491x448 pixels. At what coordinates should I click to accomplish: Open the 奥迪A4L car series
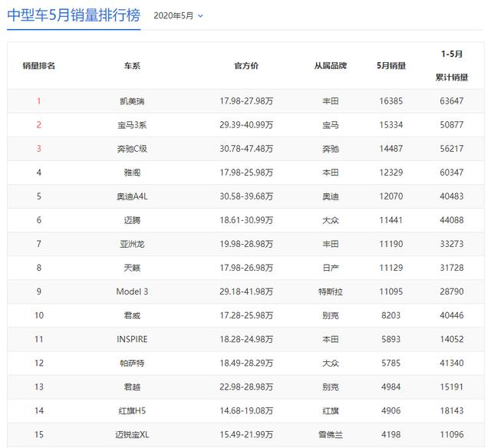pyautogui.click(x=132, y=196)
